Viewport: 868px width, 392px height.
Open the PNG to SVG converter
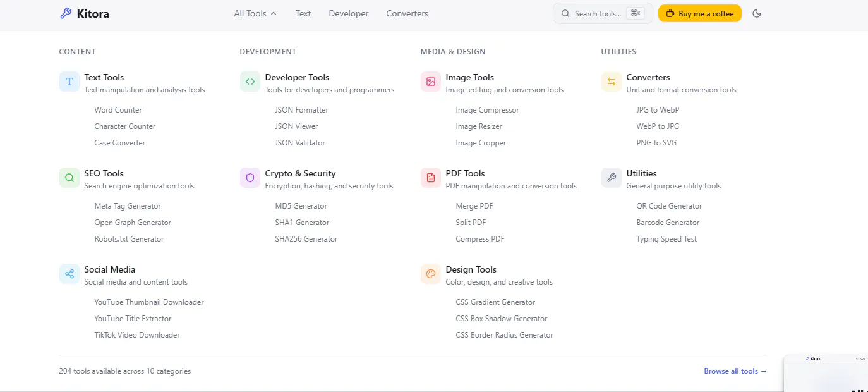pyautogui.click(x=656, y=143)
